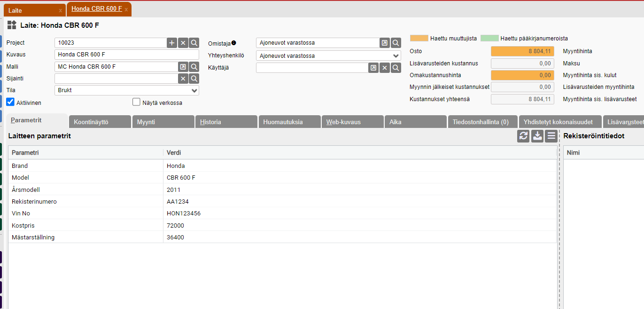Clear the Project field with X icon
Image resolution: width=644 pixels, height=309 pixels.
[x=183, y=43]
